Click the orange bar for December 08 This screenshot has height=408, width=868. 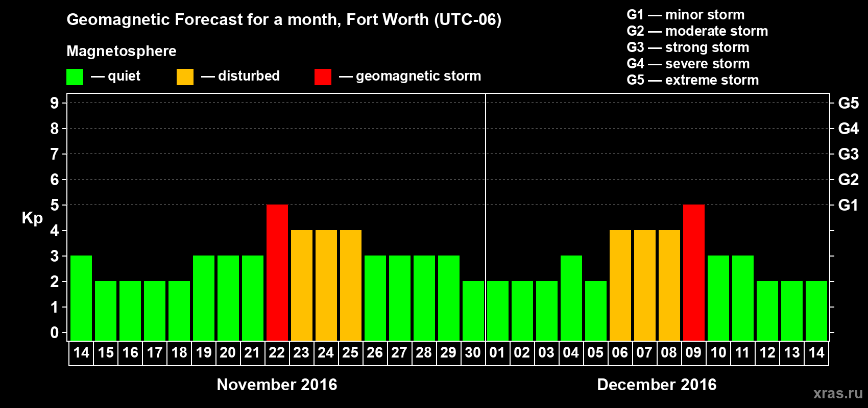click(669, 285)
